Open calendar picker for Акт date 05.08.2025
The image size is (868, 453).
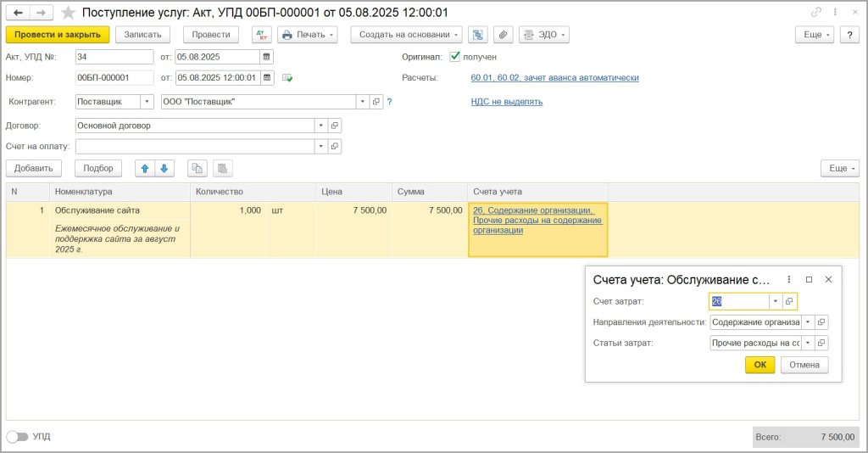[x=267, y=57]
